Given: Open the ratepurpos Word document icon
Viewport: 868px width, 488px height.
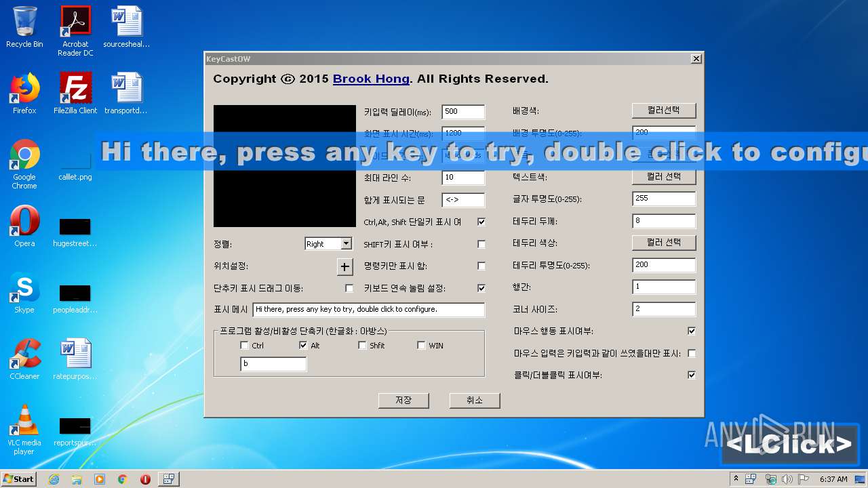Looking at the screenshot, I should pos(75,359).
